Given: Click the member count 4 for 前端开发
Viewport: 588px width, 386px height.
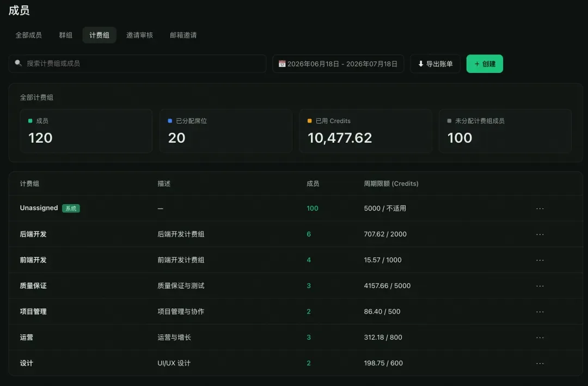Looking at the screenshot, I should point(309,260).
